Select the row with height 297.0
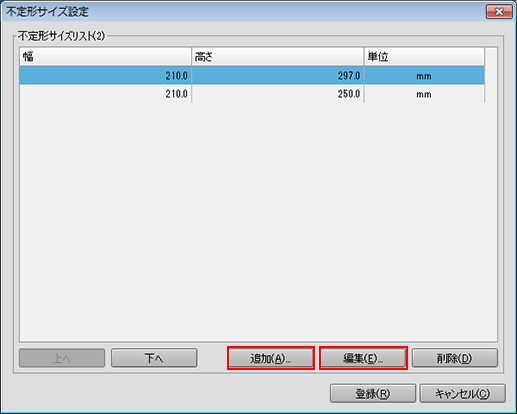 point(252,76)
